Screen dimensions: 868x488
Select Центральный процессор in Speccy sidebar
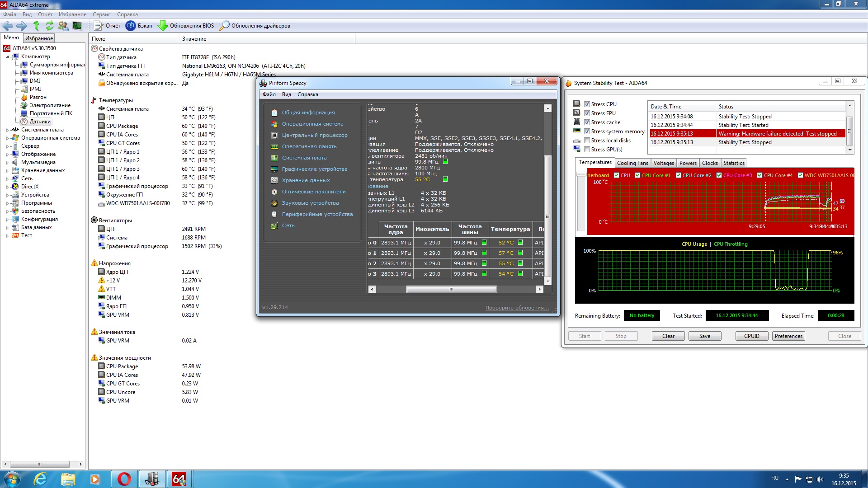315,135
